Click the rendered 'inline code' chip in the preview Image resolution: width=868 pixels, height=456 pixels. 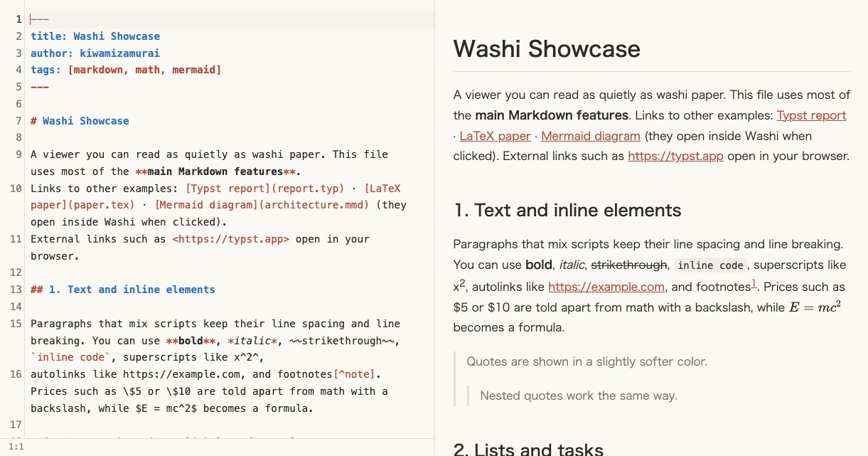point(710,265)
